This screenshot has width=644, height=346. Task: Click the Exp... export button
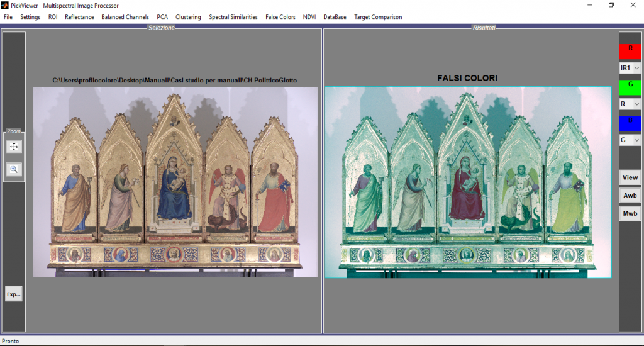tap(14, 294)
